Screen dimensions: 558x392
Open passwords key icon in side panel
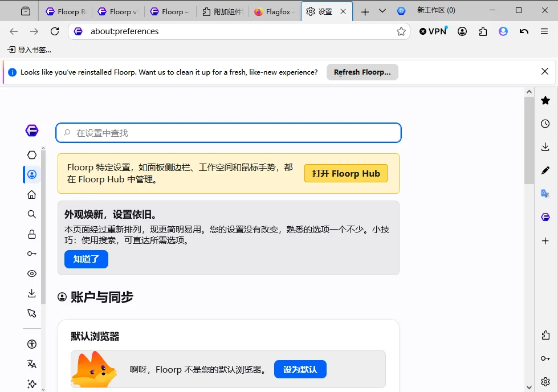[545, 358]
